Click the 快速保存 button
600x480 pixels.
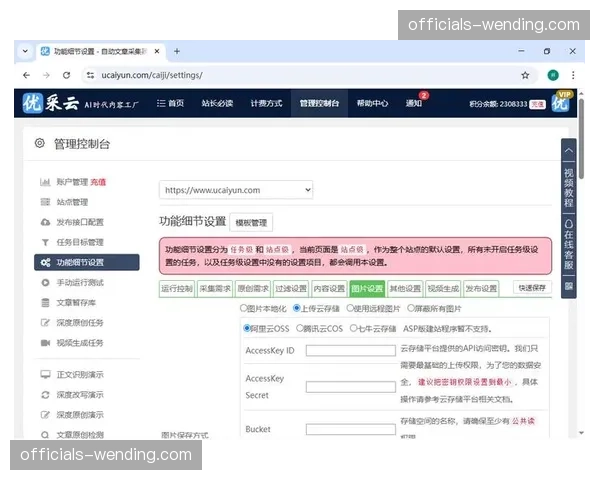click(x=532, y=287)
